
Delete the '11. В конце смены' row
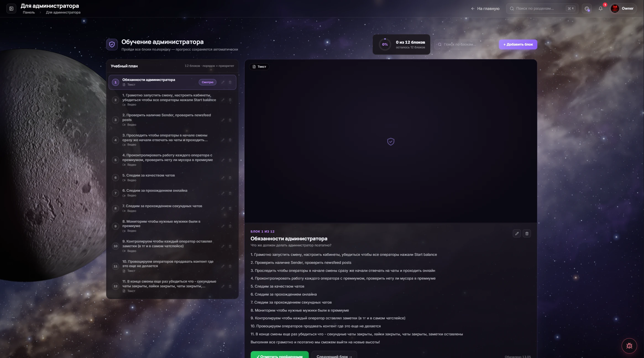pyautogui.click(x=230, y=286)
